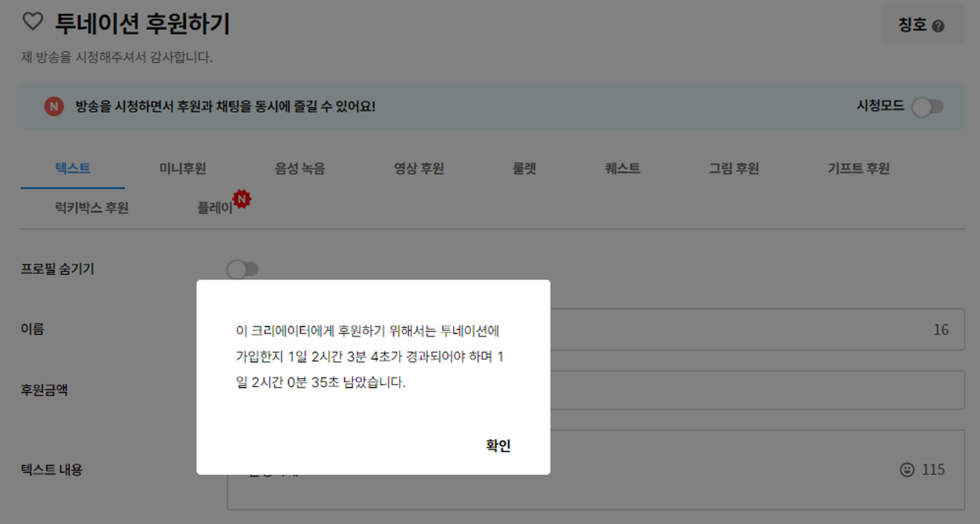Click the 방송을 시청하면서 후원과 채팅을 notice text
This screenshot has width=980, height=524.
click(225, 107)
